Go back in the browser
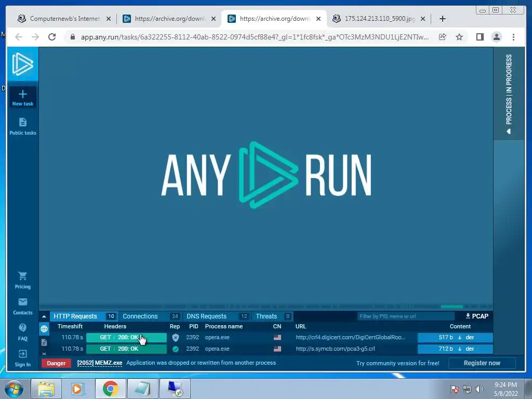This screenshot has width=532, height=399. (19, 37)
